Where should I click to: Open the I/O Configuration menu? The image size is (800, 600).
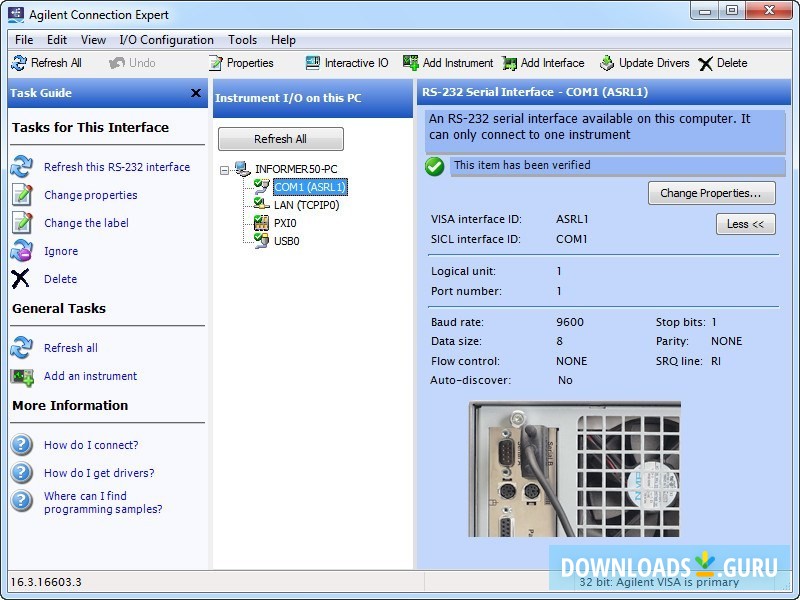click(x=166, y=40)
